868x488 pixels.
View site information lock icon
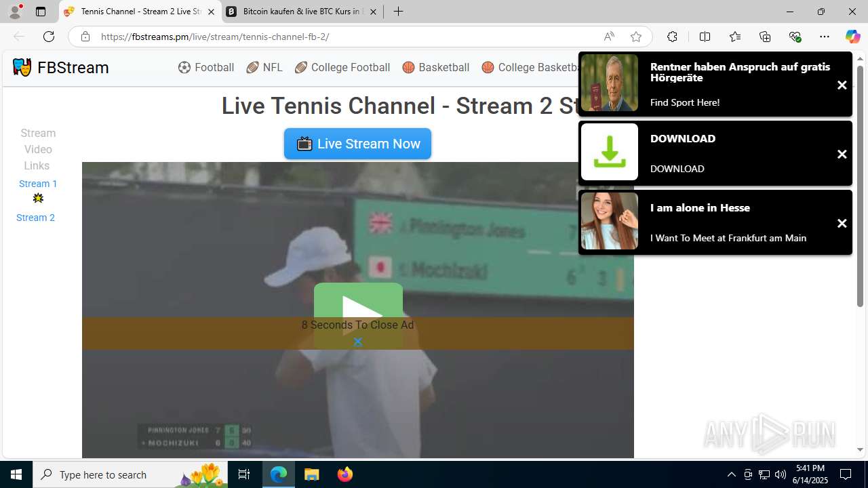point(85,37)
